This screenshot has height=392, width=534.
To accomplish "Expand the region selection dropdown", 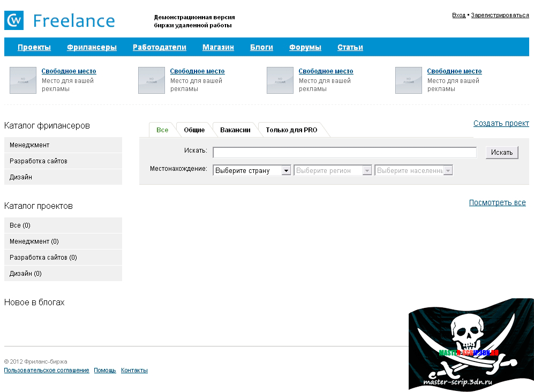I will coord(333,171).
